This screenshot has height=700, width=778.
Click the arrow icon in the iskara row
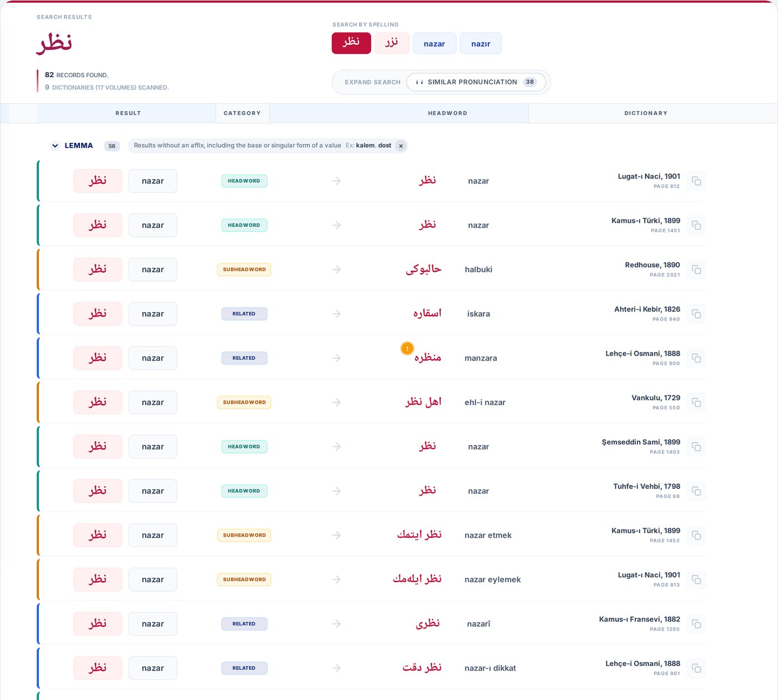click(336, 314)
